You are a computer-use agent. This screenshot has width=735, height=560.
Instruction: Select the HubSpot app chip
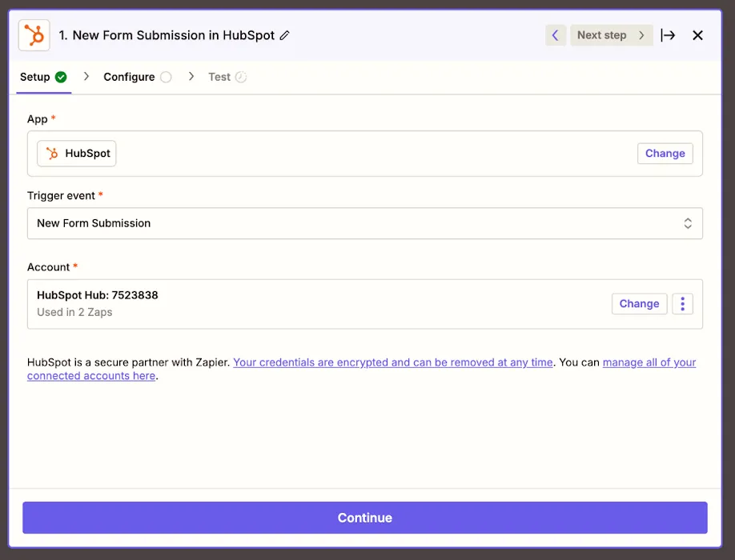tap(77, 153)
